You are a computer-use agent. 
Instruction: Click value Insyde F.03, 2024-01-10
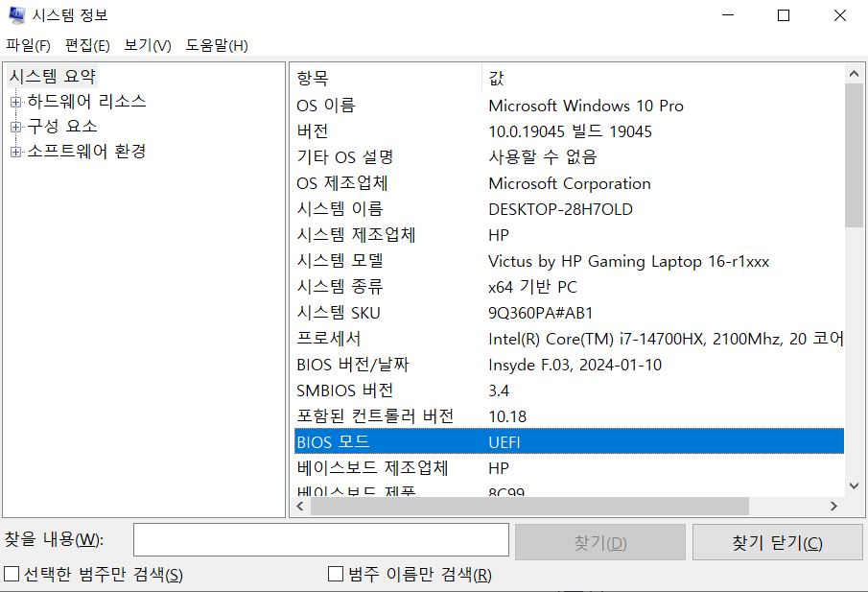575,365
